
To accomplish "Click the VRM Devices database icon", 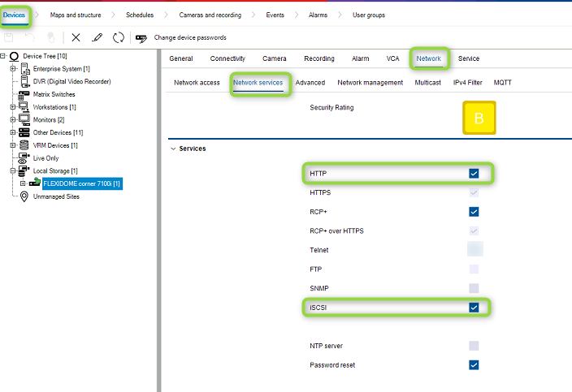I will pyautogui.click(x=24, y=145).
